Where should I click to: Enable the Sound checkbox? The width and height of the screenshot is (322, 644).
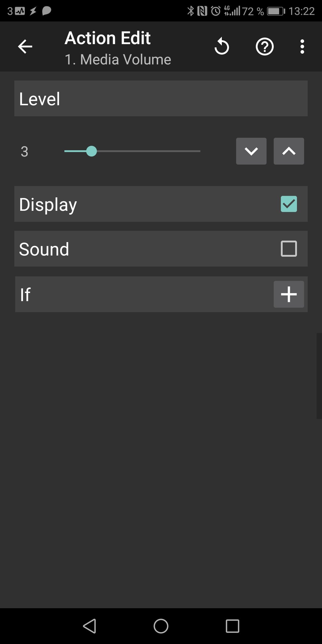pos(289,249)
